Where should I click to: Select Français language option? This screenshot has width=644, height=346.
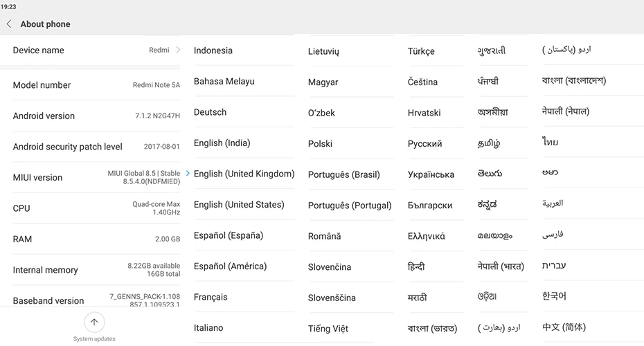point(211,297)
